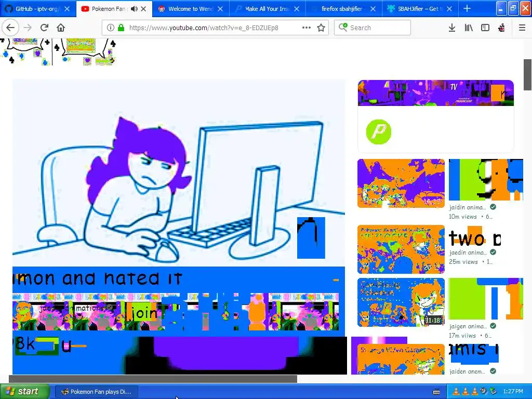
Task: Click the 'mon and hated it' video title
Action: pyautogui.click(x=98, y=278)
